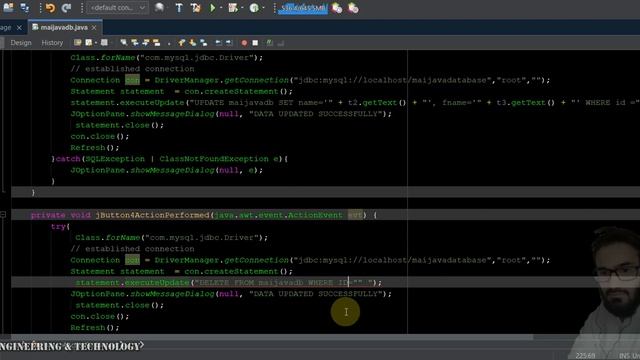Go to next bookmark icon
The image size is (640, 360).
click(x=193, y=42)
